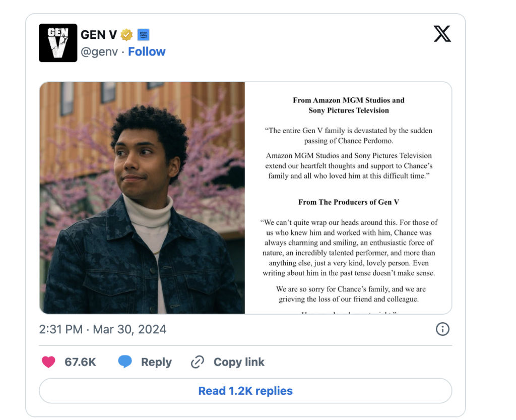
Task: Click the From The Producers of Gen V heading
Action: pos(349,202)
